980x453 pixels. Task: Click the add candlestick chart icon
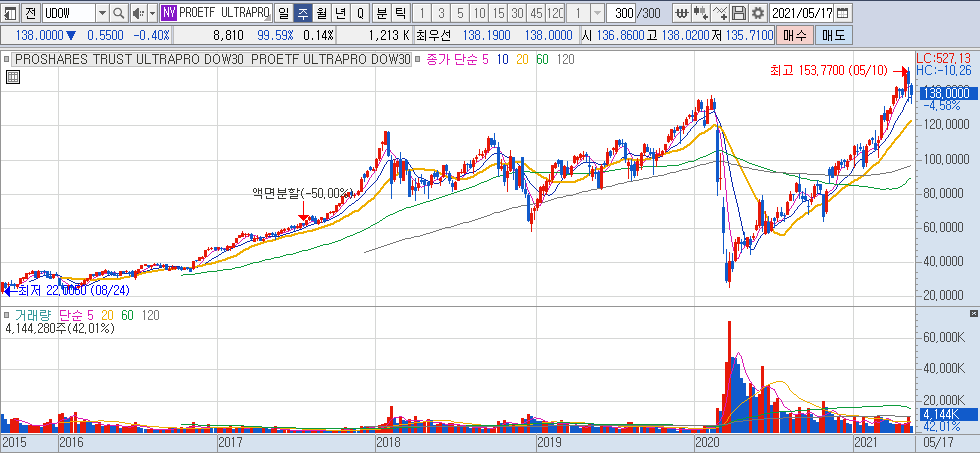click(x=701, y=12)
